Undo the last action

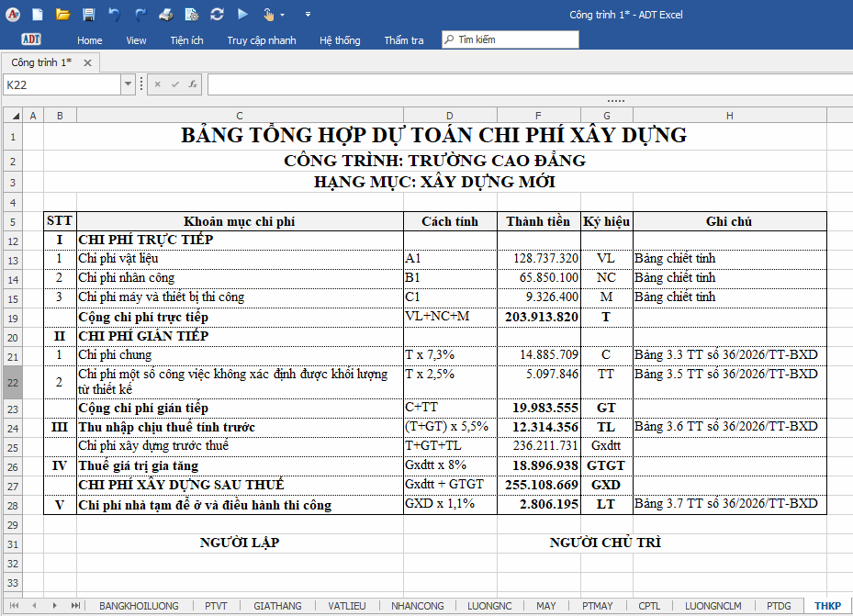click(114, 15)
